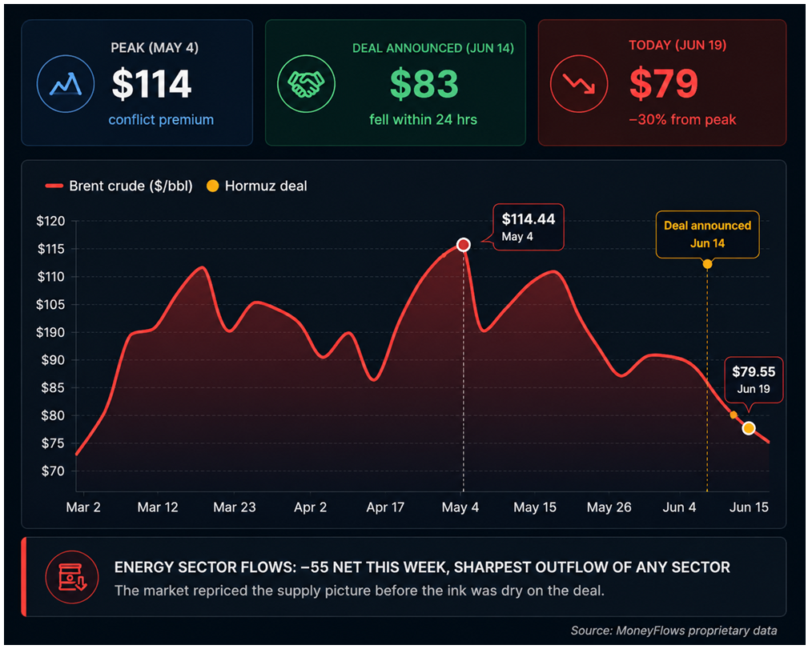The width and height of the screenshot is (812, 649).
Task: Click the $115 y-axis label
Action: click(50, 249)
